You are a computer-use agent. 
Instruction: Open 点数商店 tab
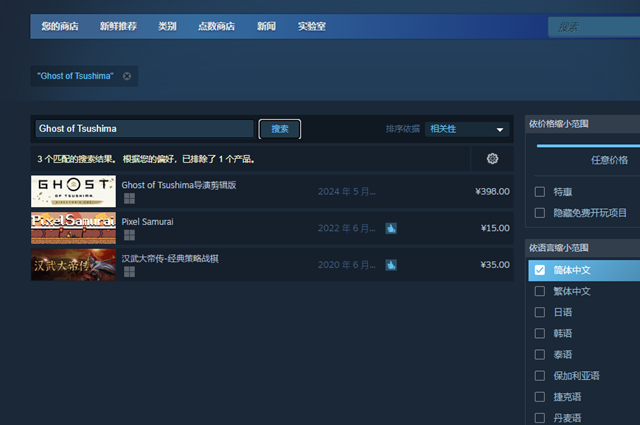coord(216,27)
